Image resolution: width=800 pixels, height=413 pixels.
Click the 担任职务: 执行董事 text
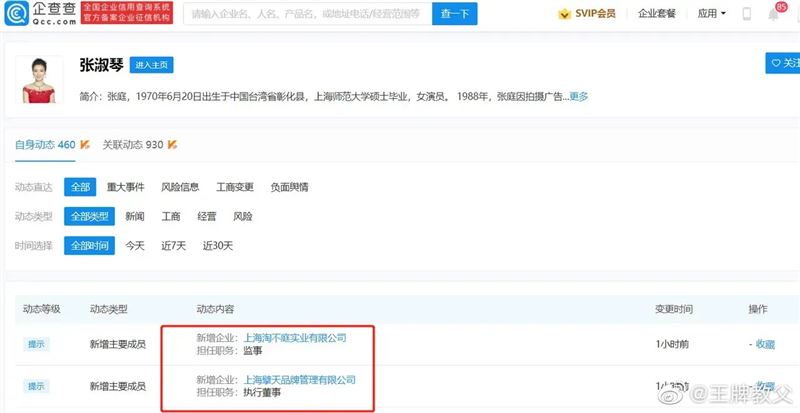click(238, 393)
